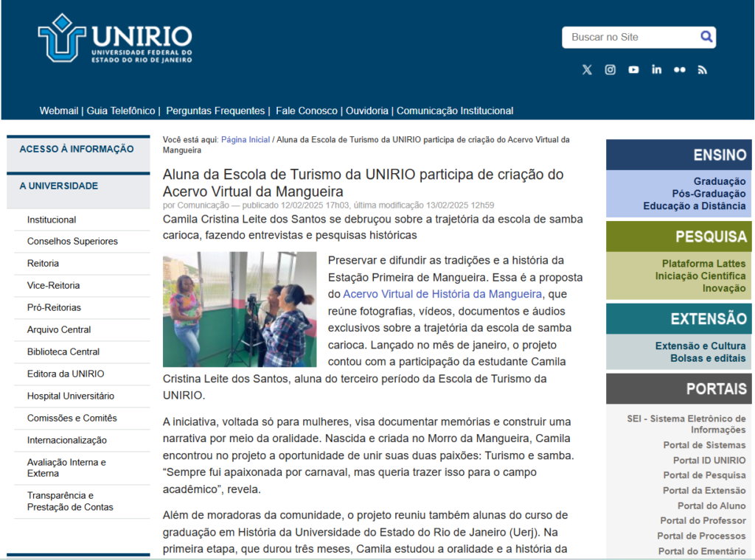Select Comissões e Comitês menu item

[72, 419]
